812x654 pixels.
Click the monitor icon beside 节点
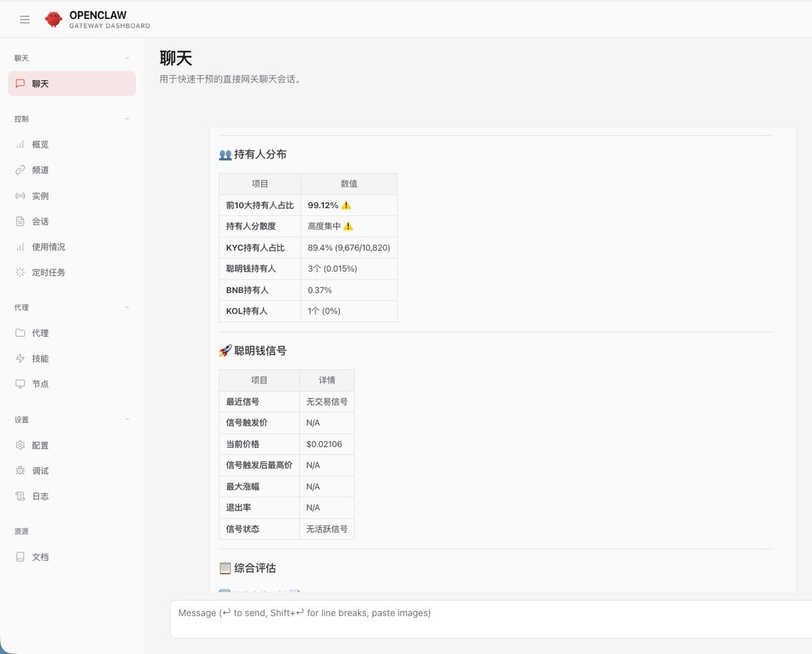tap(20, 384)
